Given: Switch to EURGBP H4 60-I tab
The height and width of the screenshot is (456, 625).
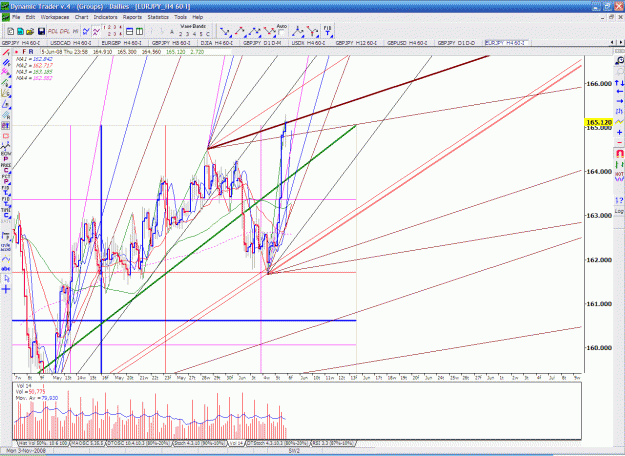Looking at the screenshot, I should point(122,43).
